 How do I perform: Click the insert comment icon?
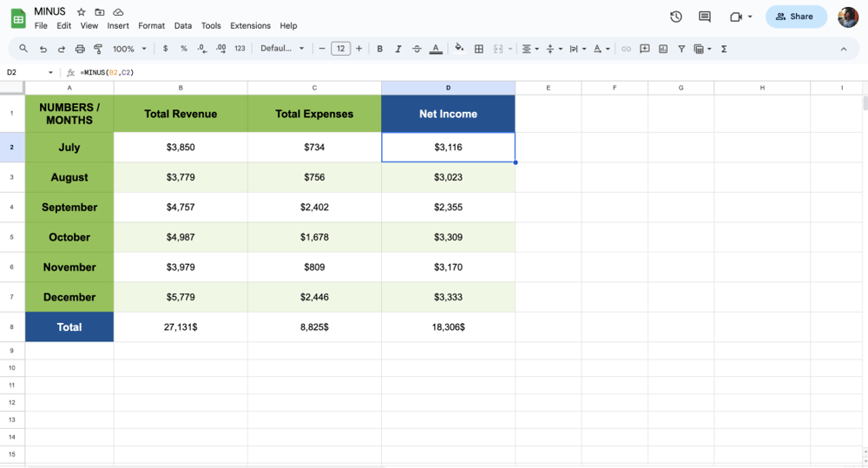pos(644,49)
